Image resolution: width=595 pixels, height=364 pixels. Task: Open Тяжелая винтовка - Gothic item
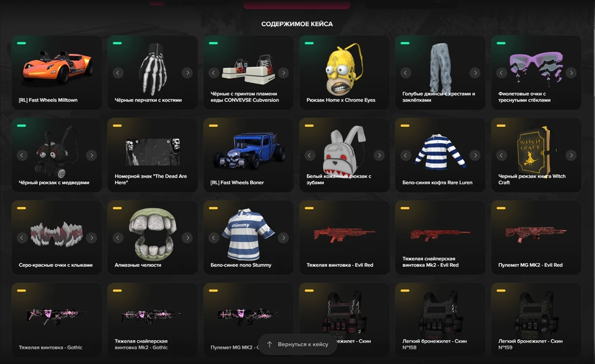pyautogui.click(x=57, y=320)
